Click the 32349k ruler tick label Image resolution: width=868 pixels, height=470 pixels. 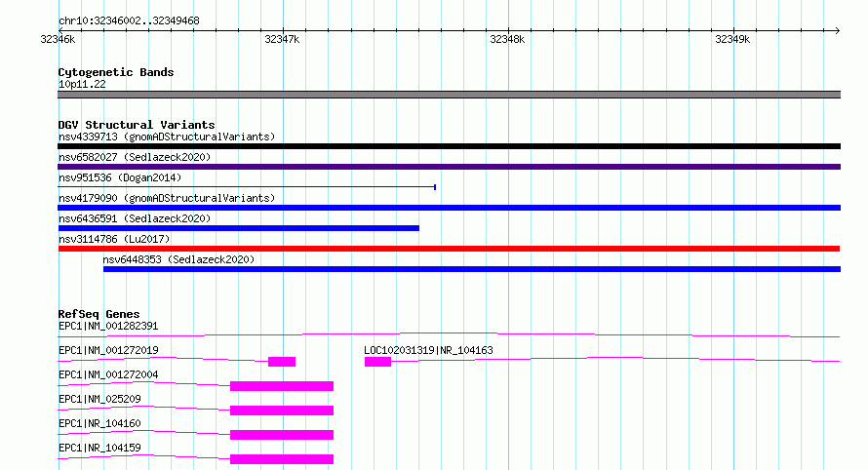(x=732, y=39)
